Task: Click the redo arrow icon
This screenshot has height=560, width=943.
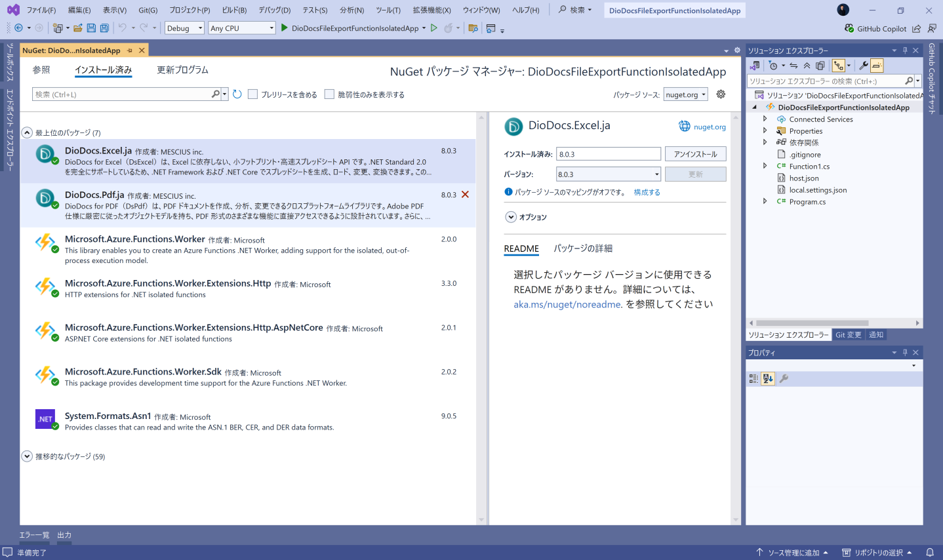Action: (144, 28)
